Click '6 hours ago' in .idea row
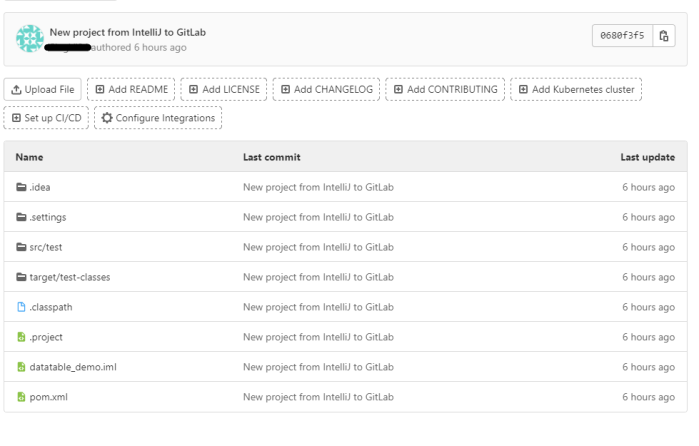Viewport: 699px width, 446px height. (x=649, y=187)
